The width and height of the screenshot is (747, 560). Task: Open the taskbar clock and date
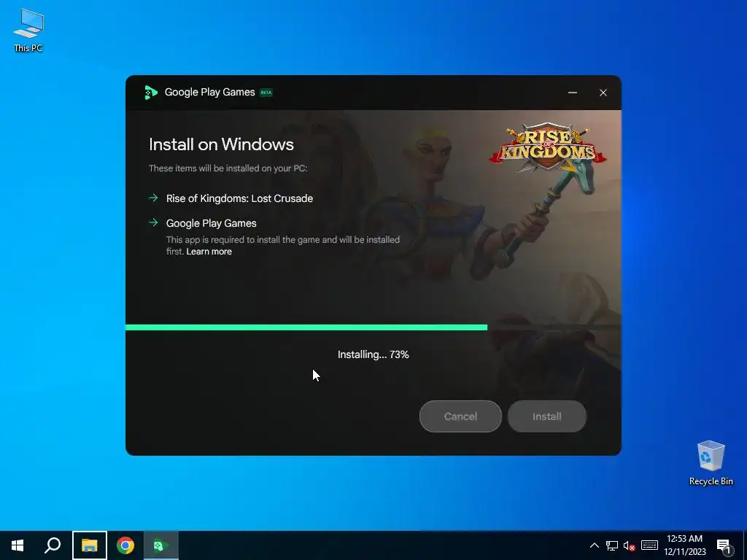coord(684,545)
